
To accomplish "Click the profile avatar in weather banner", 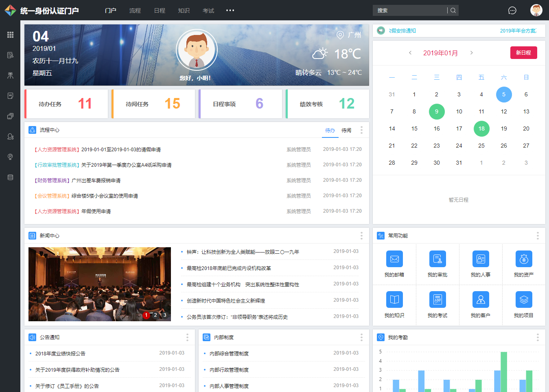I will pos(197,50).
